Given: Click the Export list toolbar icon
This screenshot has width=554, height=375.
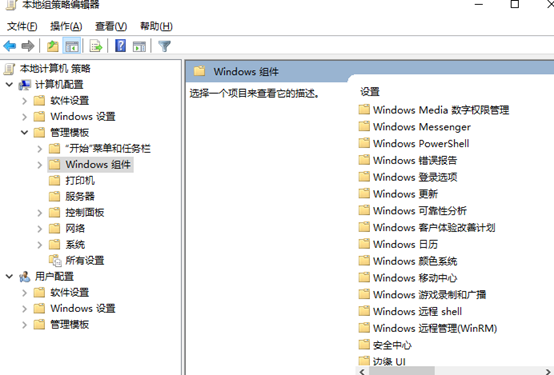Looking at the screenshot, I should (96, 46).
